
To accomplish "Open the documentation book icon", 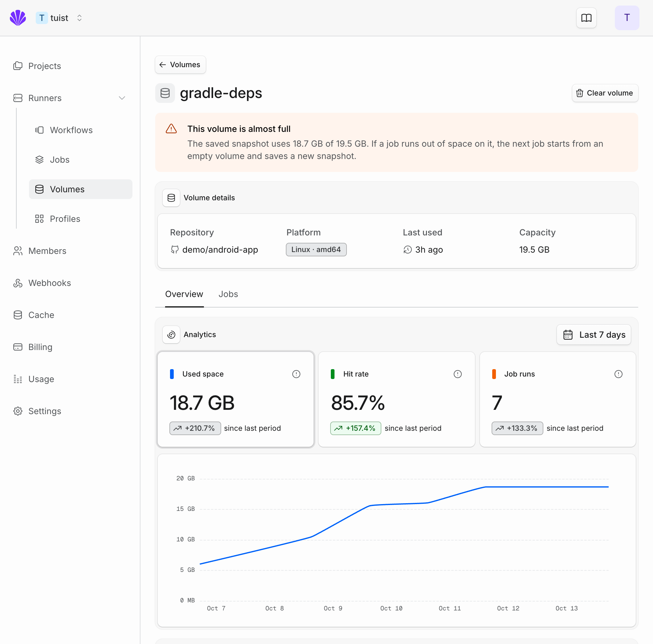I will click(586, 18).
